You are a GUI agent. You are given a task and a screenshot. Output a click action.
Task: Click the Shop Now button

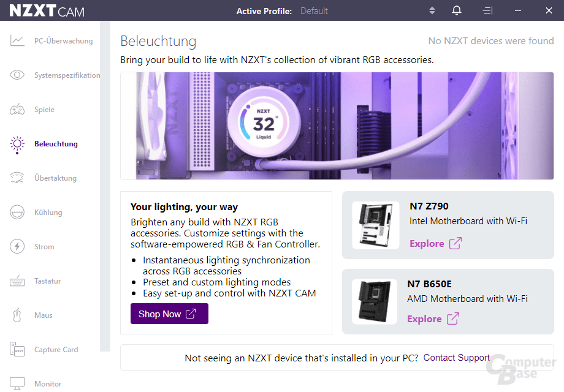(x=169, y=314)
